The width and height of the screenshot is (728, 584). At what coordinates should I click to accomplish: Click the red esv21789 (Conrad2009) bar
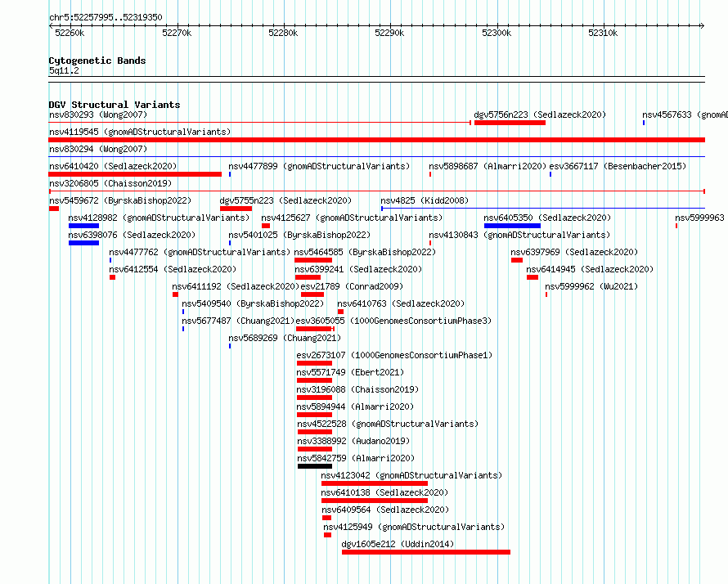(312, 294)
